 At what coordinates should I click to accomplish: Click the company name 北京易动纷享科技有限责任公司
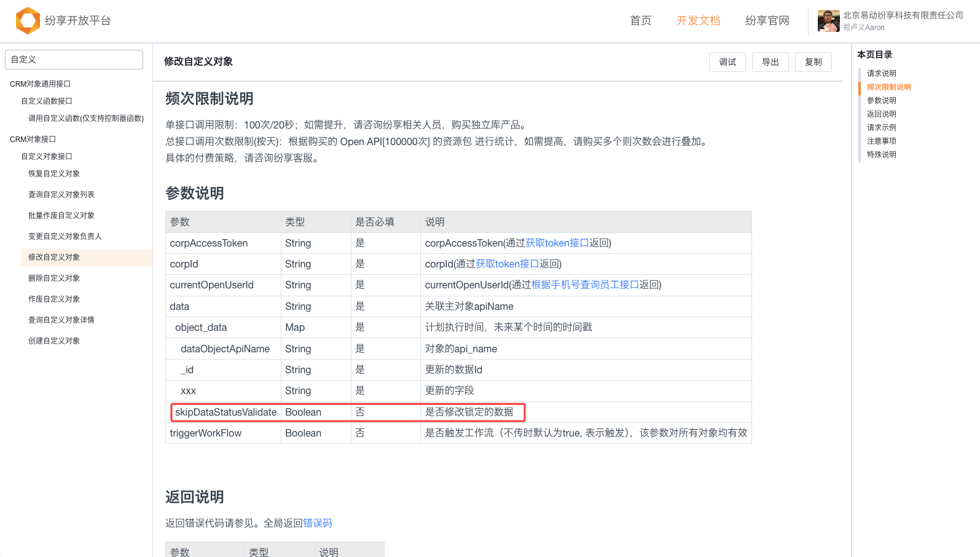pos(903,15)
